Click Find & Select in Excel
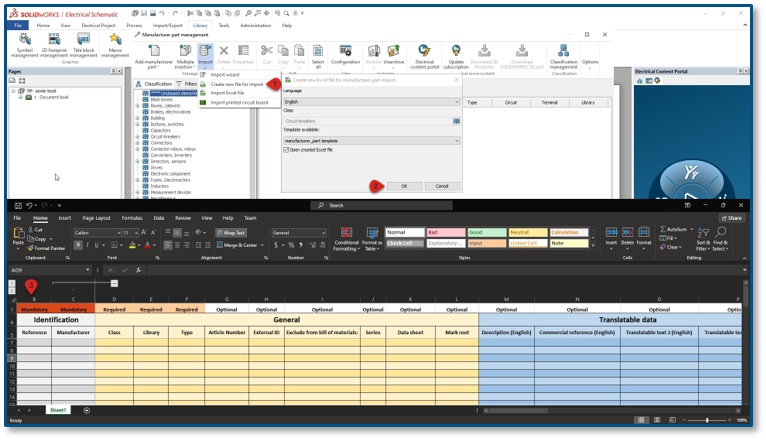This screenshot has height=440, width=766. pos(720,239)
